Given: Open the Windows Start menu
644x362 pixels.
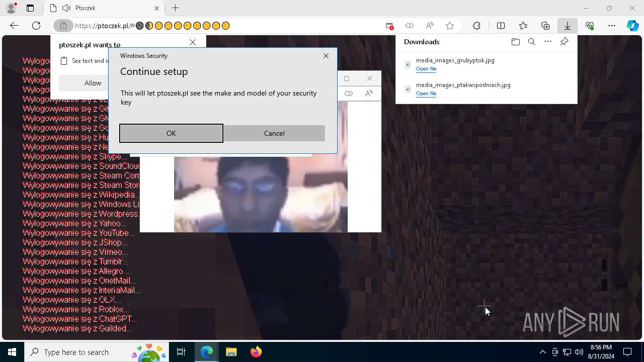Looking at the screenshot, I should [12, 352].
